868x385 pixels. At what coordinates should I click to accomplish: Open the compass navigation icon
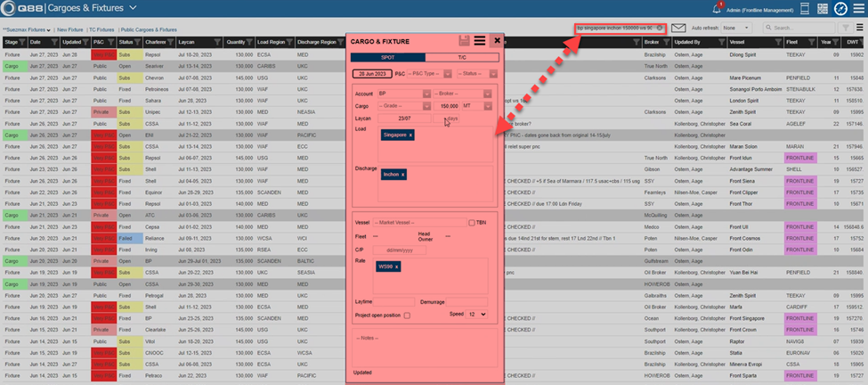tap(840, 9)
